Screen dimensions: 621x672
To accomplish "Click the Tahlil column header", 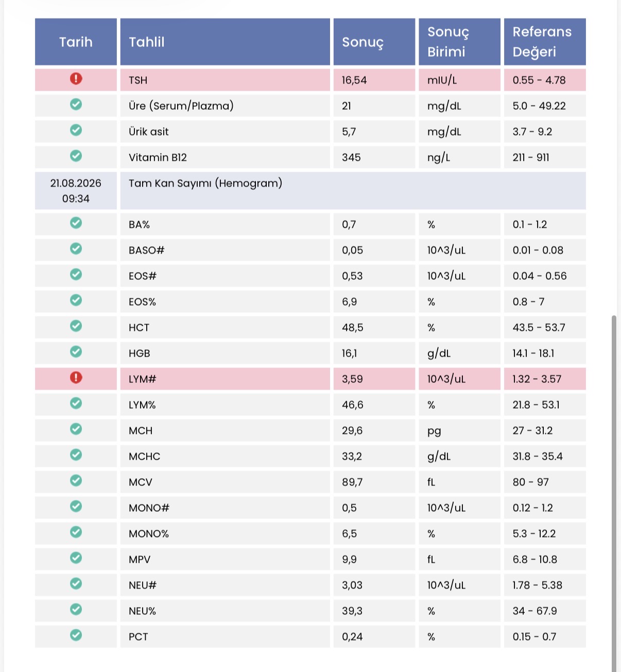I will [225, 42].
